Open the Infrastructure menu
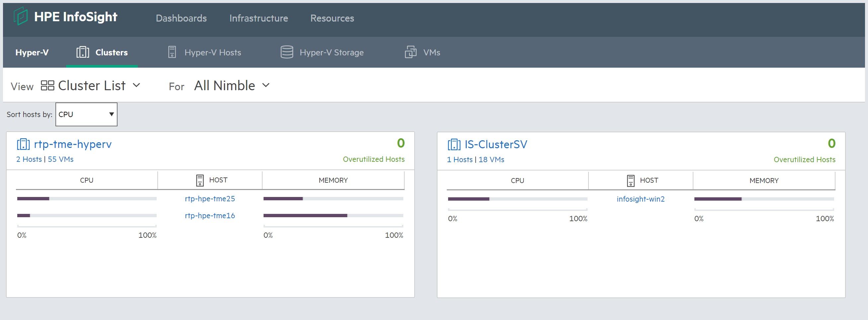Viewport: 868px width, 320px height. 259,18
